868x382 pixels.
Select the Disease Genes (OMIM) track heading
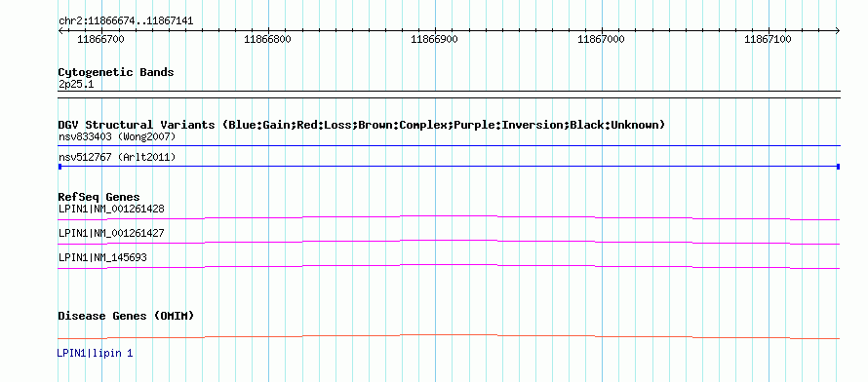click(x=126, y=316)
